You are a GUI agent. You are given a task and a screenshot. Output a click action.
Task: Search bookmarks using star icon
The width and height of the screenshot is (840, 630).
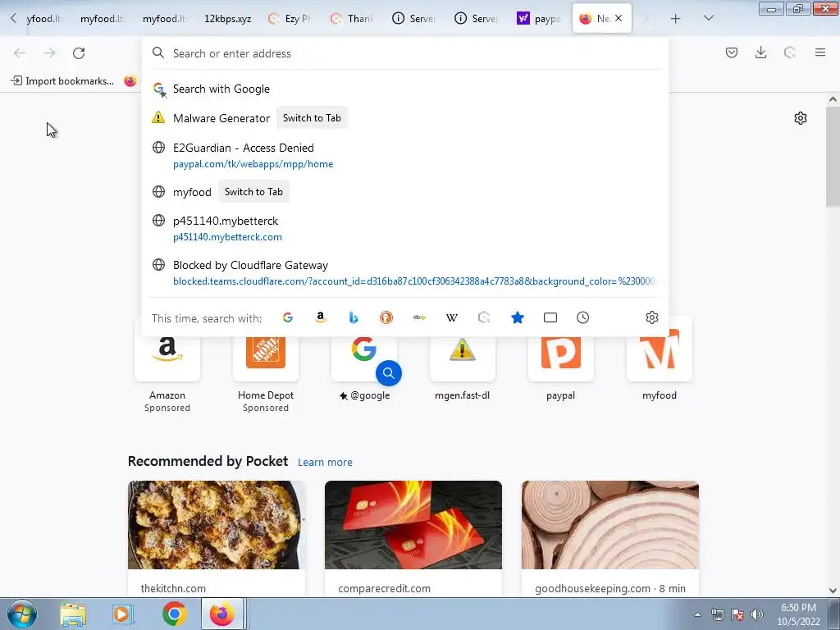[x=518, y=317]
